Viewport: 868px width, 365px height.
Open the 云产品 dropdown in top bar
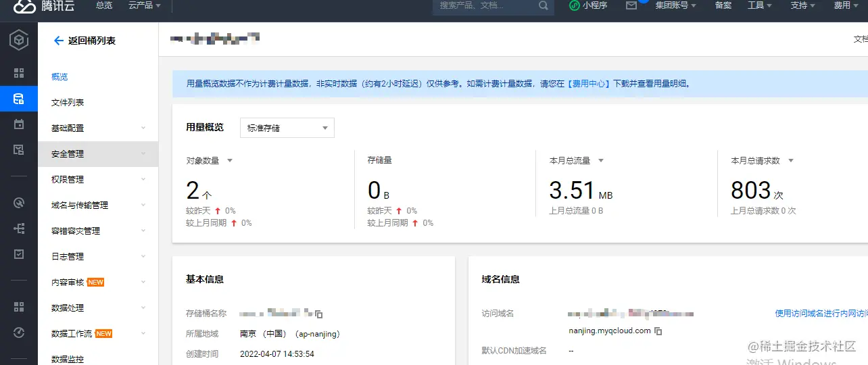145,5
